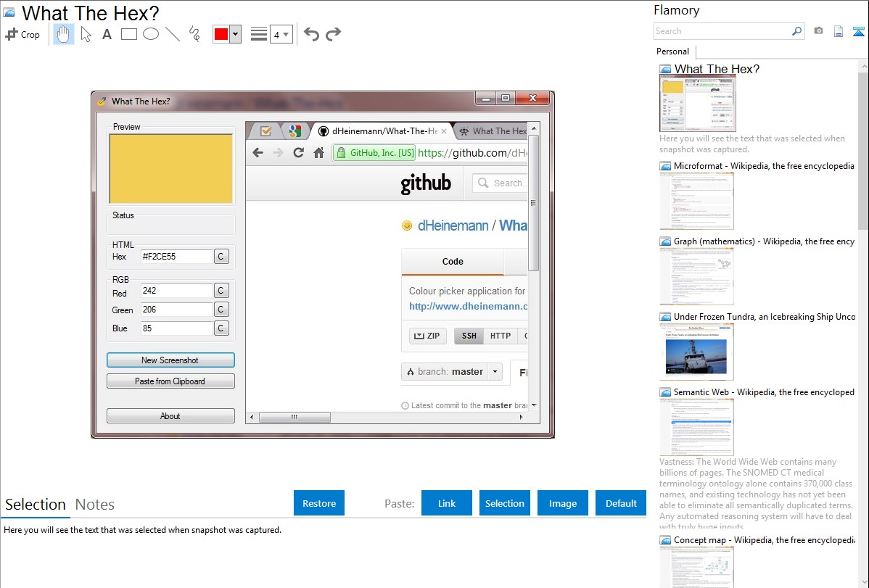Open the branch: master dropdown

click(452, 372)
